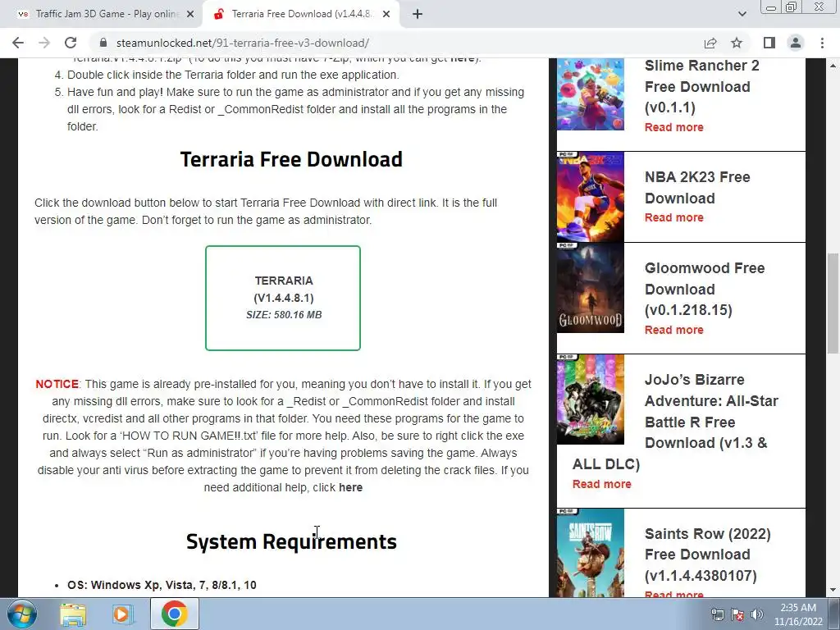
Task: Open a new browser tab
Action: (x=418, y=14)
